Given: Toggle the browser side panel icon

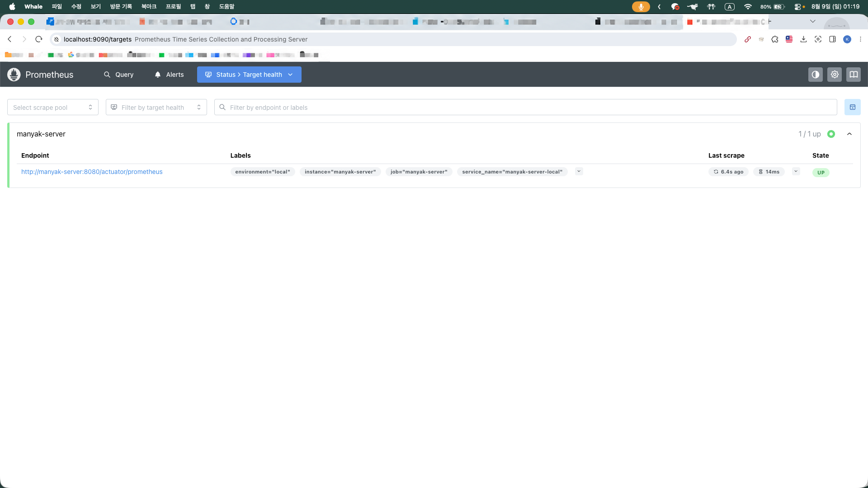Looking at the screenshot, I should 833,39.
